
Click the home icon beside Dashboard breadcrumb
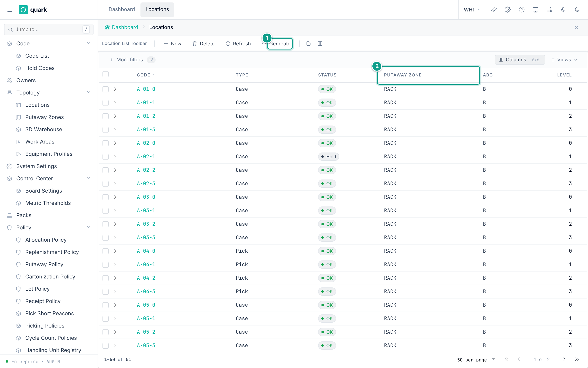click(x=107, y=27)
